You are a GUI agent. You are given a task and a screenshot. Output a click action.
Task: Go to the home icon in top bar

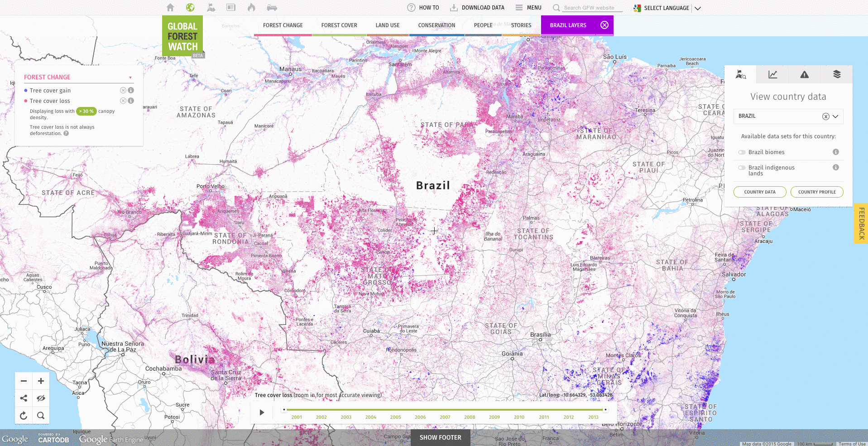[x=170, y=7]
